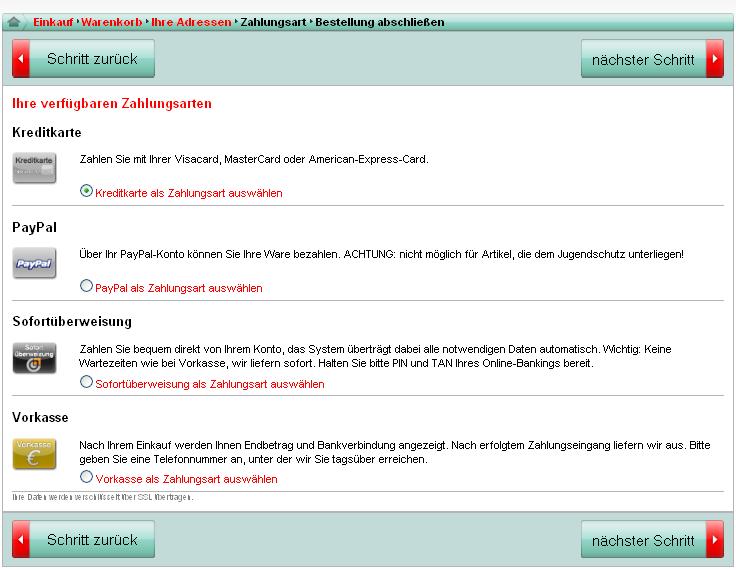The height and width of the screenshot is (570, 736).
Task: Click the Sofortüberweisung logo icon
Action: (x=34, y=358)
